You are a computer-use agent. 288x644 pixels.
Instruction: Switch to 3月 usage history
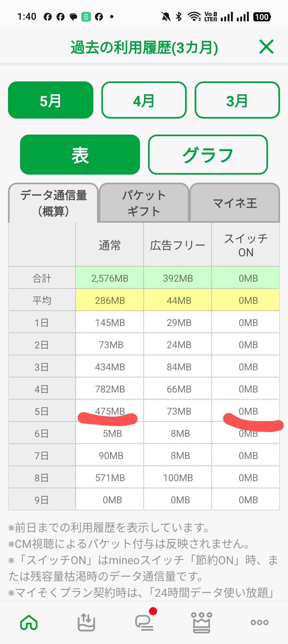[237, 100]
